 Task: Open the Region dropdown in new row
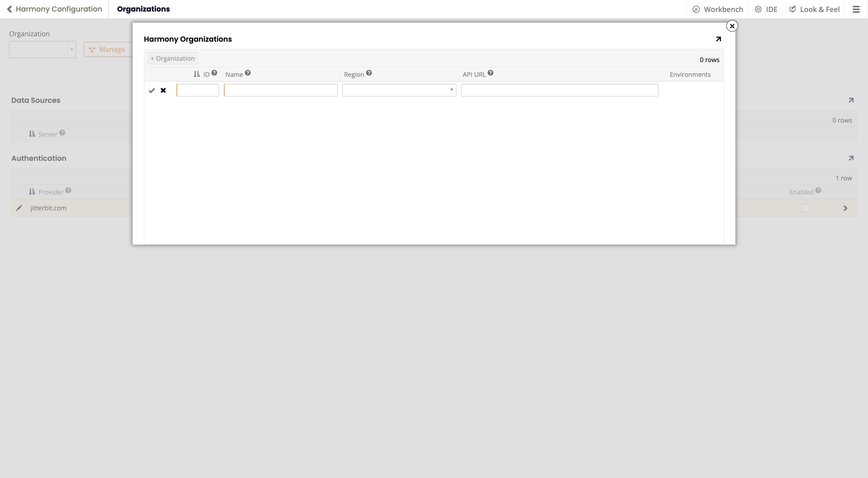click(x=399, y=90)
